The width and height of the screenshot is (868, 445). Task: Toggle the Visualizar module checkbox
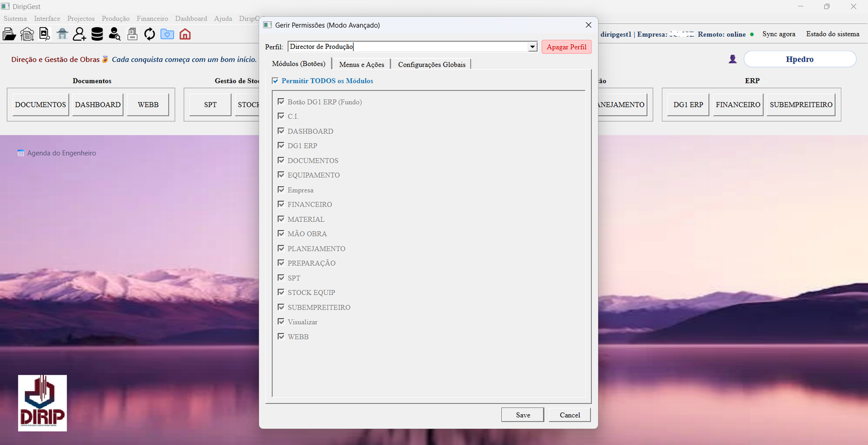281,321
